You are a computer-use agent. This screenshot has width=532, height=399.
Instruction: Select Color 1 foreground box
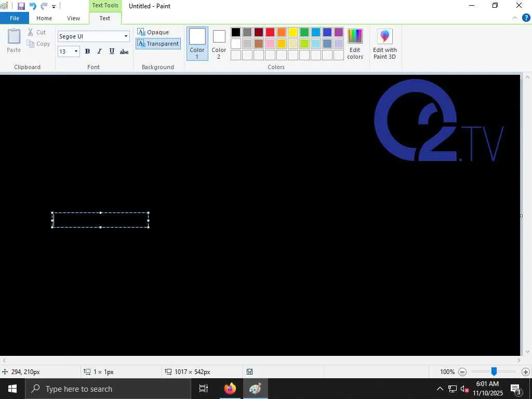coord(197,44)
